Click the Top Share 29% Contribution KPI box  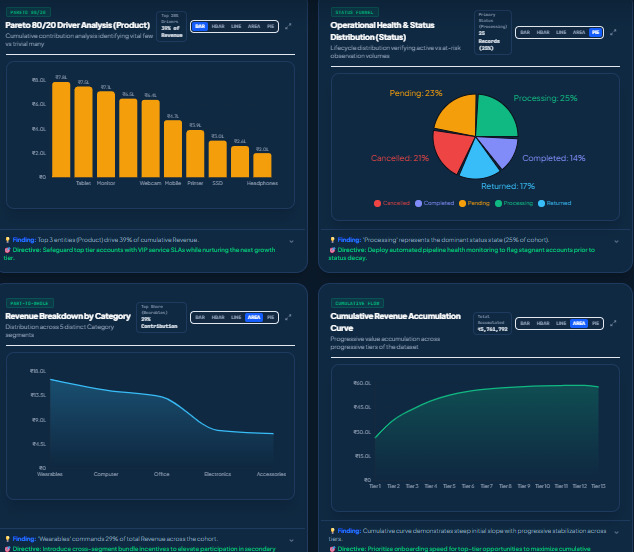coord(161,317)
